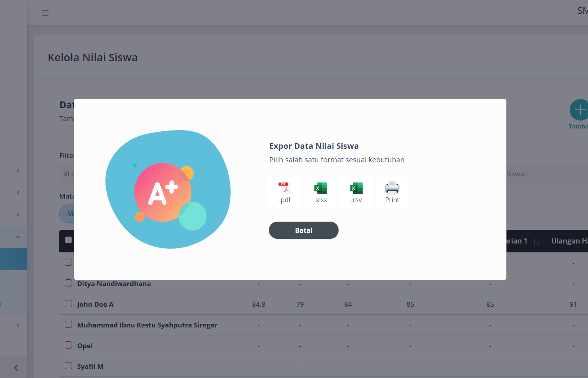
Task: Check the box beside Ditya Nandiwardhana
Action: click(x=68, y=283)
